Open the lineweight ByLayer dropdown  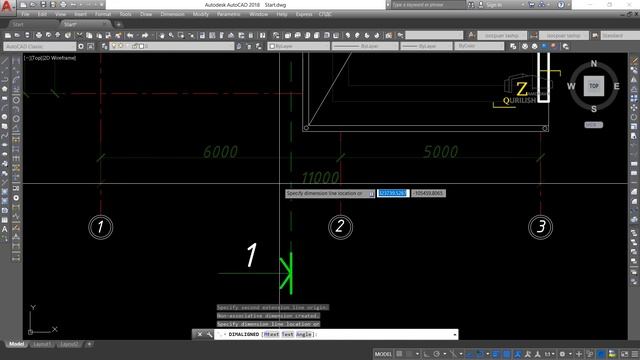[426, 47]
